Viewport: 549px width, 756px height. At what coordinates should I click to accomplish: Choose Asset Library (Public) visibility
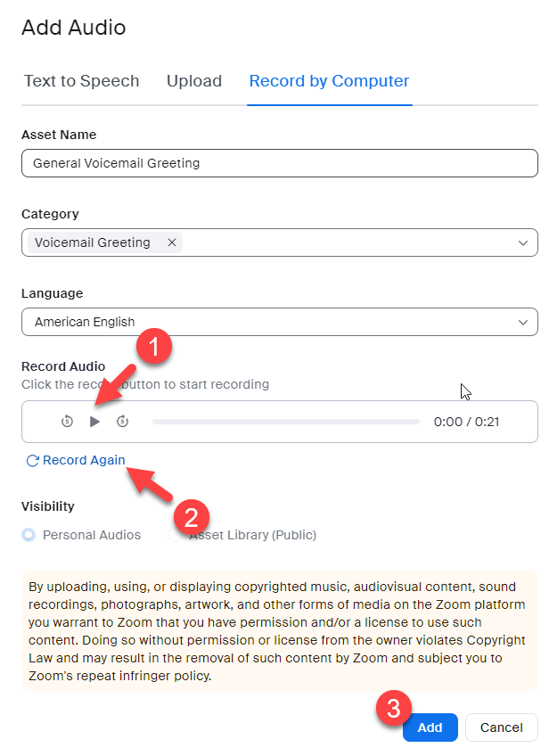(176, 535)
